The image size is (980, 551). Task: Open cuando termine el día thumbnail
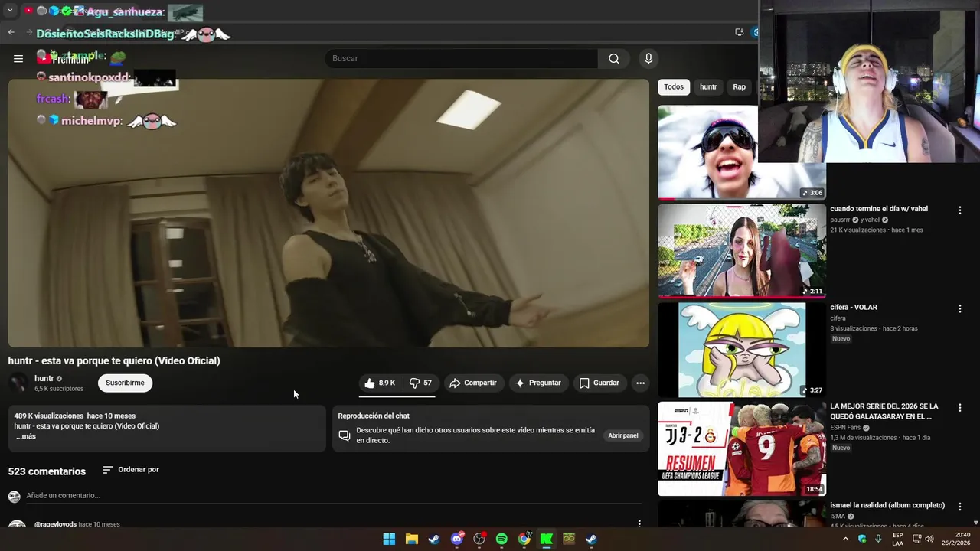pos(742,250)
